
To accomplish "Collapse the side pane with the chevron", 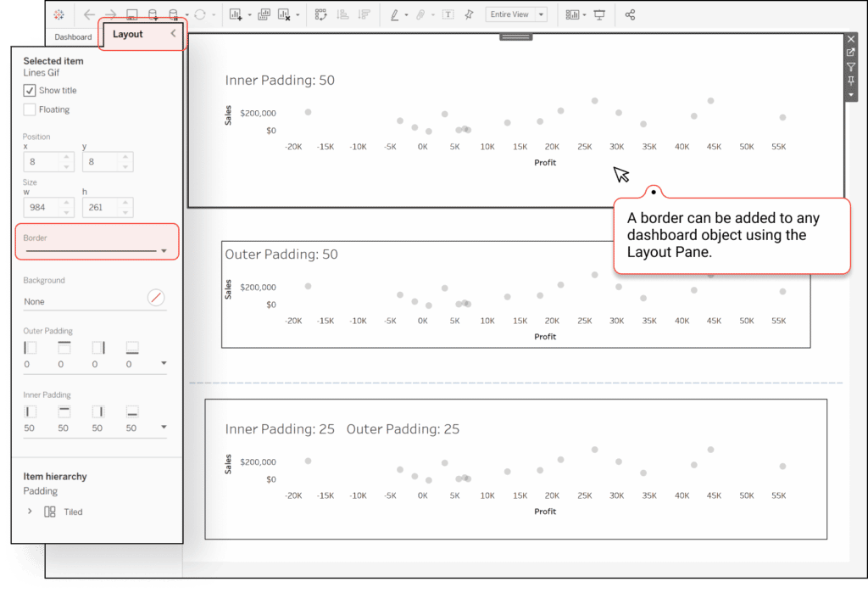I will tap(173, 34).
